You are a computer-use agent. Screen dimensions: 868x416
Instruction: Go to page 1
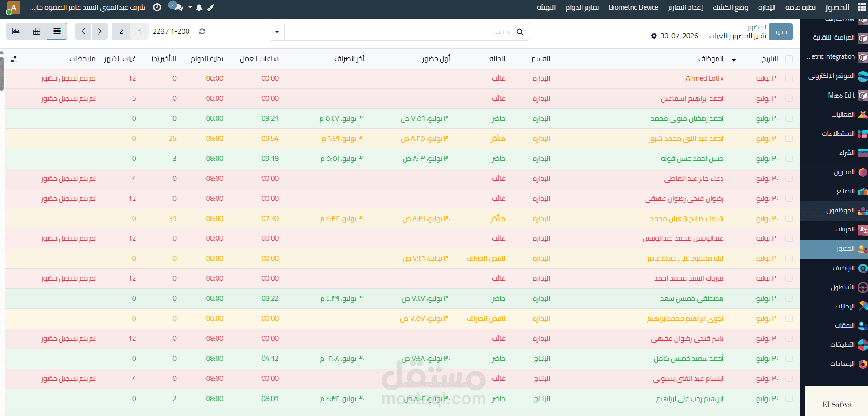coord(140,31)
